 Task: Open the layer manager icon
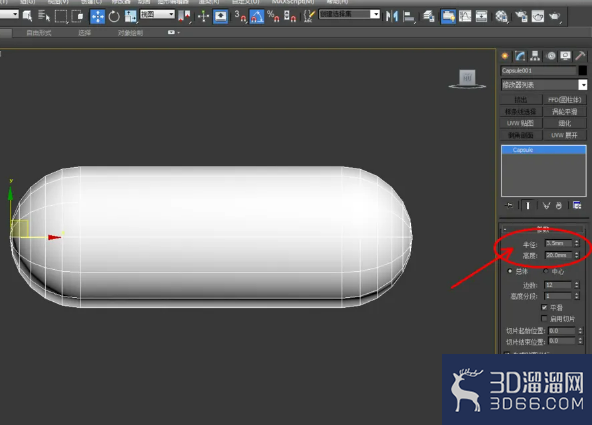pyautogui.click(x=429, y=16)
